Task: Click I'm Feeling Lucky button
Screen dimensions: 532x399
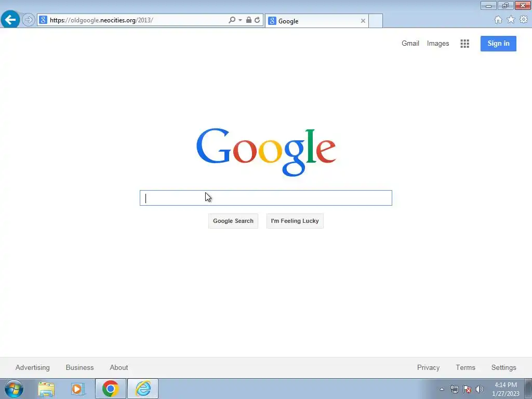Action: point(295,221)
